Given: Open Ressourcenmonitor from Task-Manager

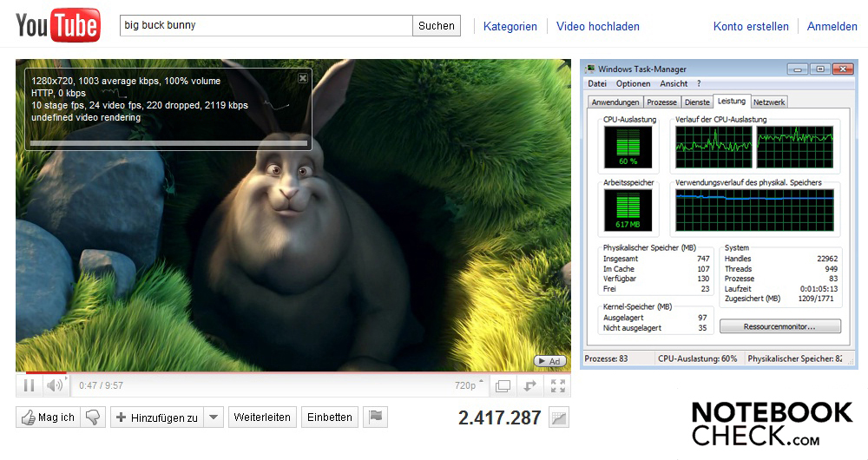Looking at the screenshot, I should 780,326.
